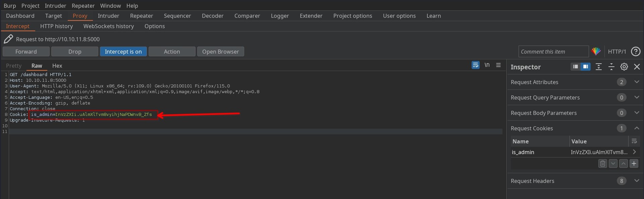Screen dimensions: 644x199
Task: Switch editor to Raw view
Action: coord(37,66)
